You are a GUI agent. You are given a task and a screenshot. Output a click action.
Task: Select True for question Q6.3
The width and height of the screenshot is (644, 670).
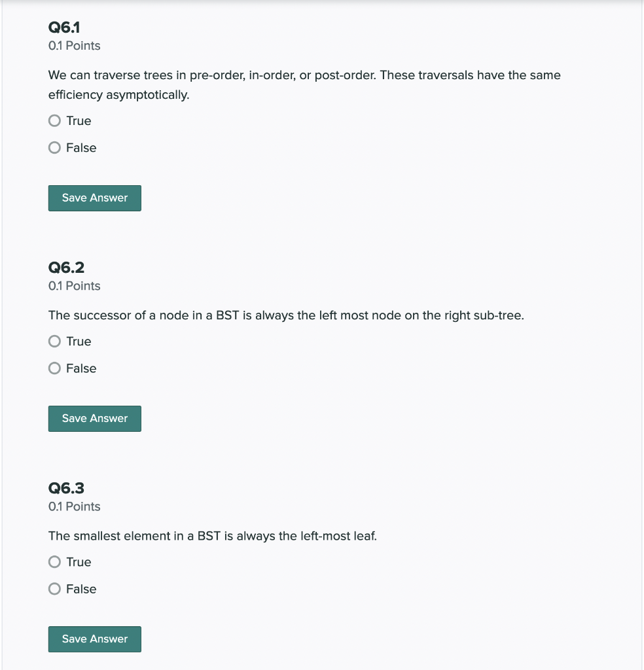point(54,561)
